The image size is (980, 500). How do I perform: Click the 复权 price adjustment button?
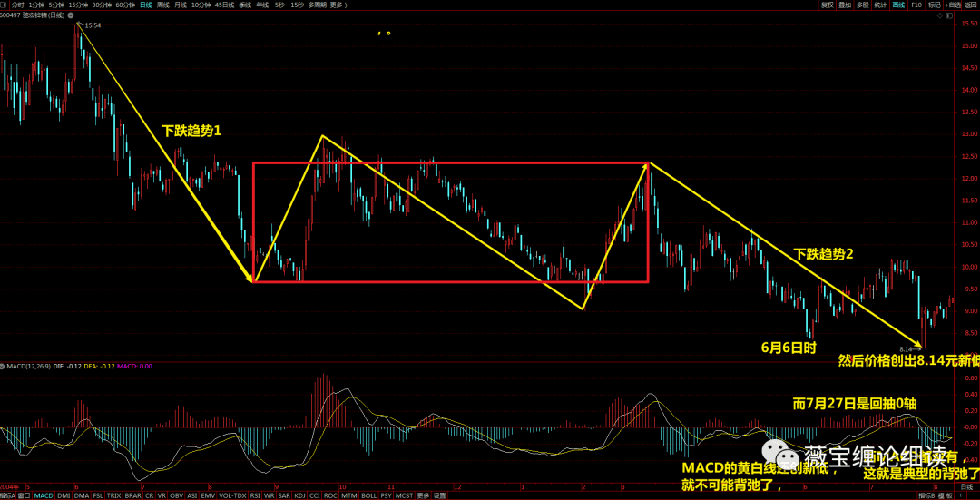(x=828, y=5)
